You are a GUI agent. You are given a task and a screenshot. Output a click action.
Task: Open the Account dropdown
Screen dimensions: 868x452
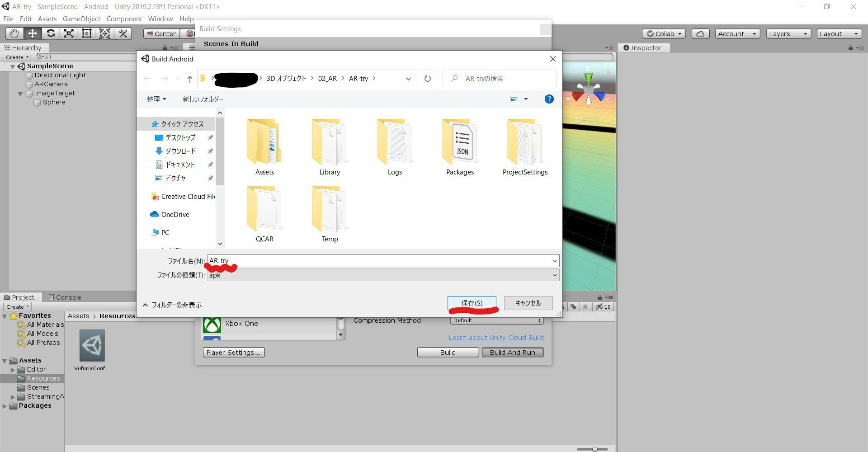click(737, 34)
